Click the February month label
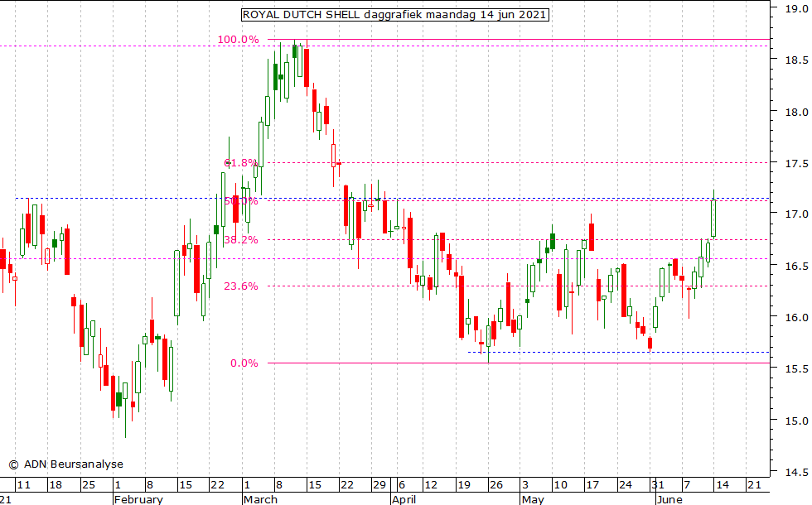The image size is (812, 505). (x=138, y=499)
